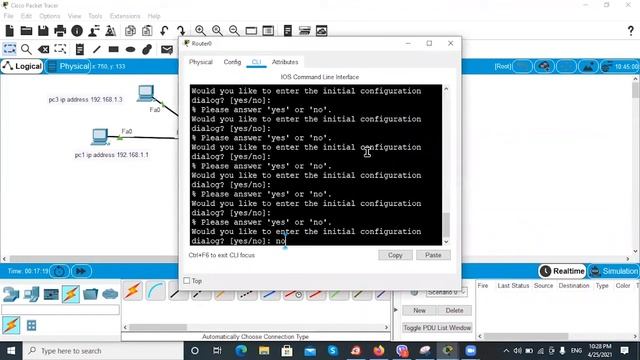This screenshot has height=360, width=640.
Task: Open the Edit menu
Action: [26, 16]
